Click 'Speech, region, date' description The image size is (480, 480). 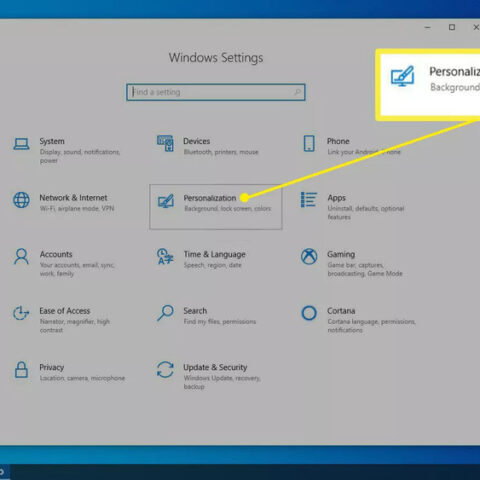(212, 265)
